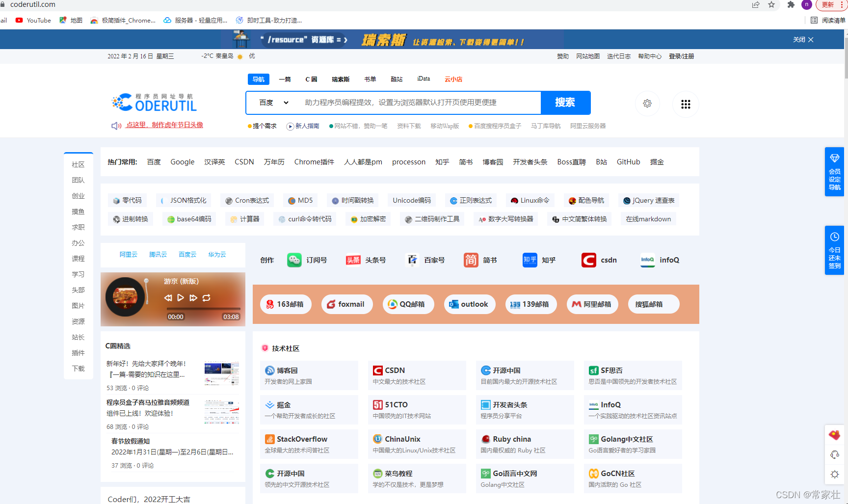The width and height of the screenshot is (848, 504).
Task: Open the site settings gear icon
Action: click(x=647, y=104)
